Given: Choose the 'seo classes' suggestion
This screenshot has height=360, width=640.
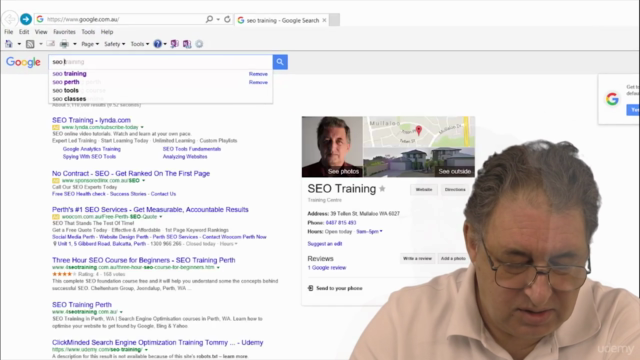Looking at the screenshot, I should point(69,99).
